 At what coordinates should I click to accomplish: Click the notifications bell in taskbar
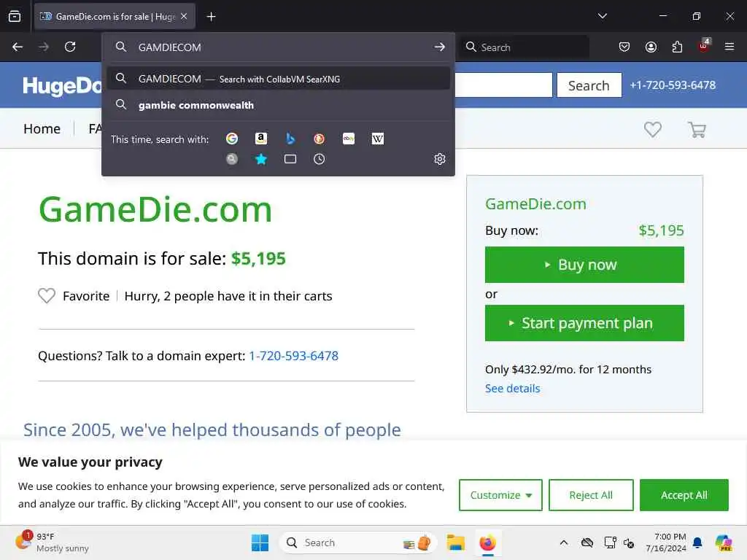click(x=697, y=542)
